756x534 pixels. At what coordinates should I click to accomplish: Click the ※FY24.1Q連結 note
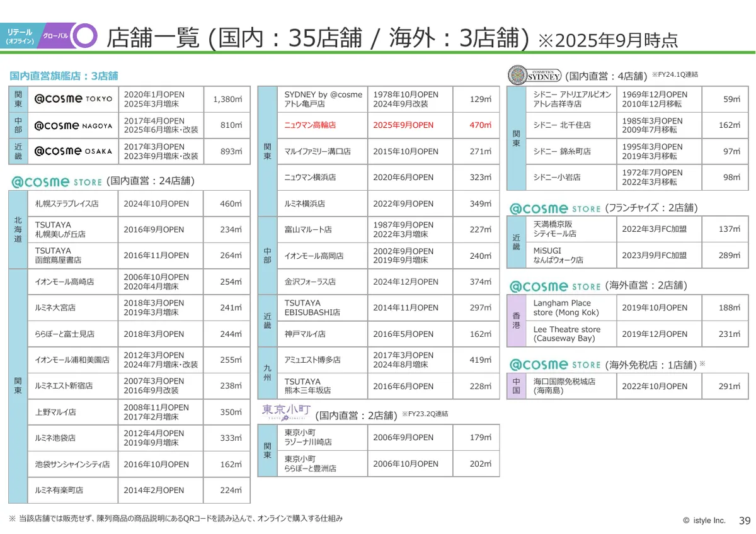point(675,74)
